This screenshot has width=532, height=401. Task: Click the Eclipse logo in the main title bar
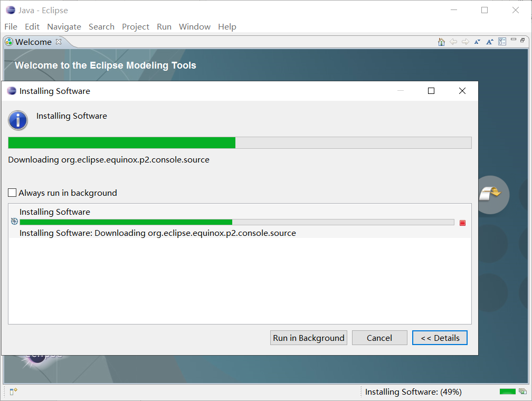click(11, 10)
